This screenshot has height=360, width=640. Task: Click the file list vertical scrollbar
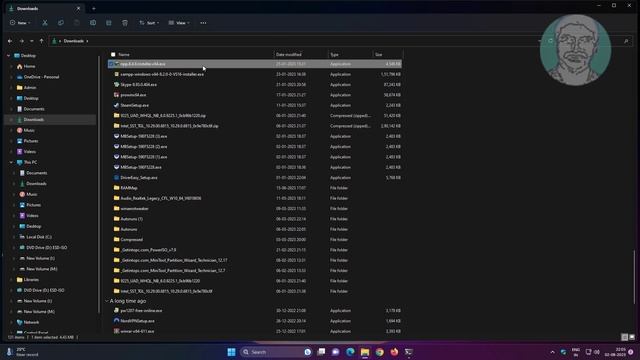634,278
